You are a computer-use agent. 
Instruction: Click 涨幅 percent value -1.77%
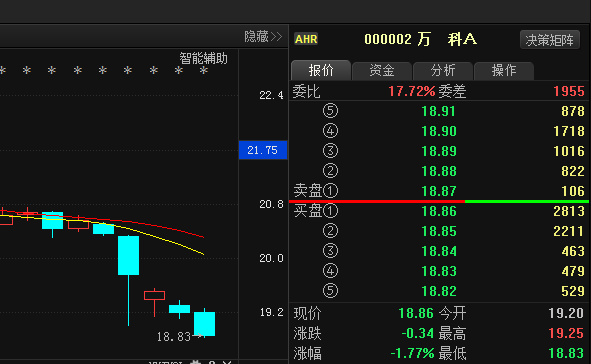click(412, 353)
